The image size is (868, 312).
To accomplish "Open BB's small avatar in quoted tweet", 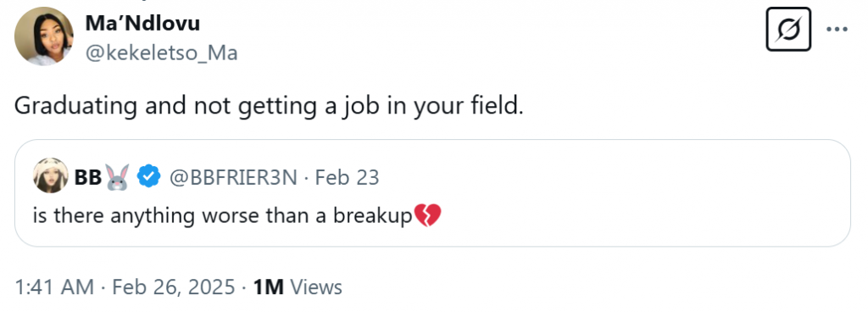I will [50, 175].
